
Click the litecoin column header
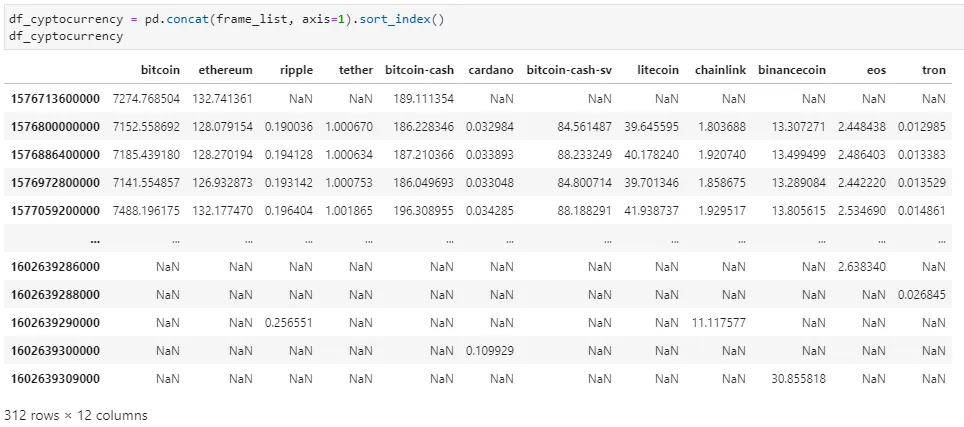658,69
